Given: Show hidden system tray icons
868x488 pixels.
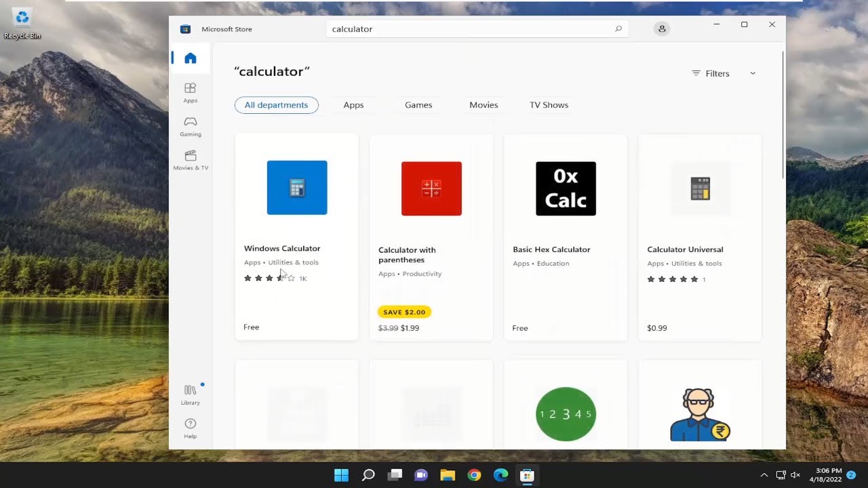Looking at the screenshot, I should [x=764, y=475].
